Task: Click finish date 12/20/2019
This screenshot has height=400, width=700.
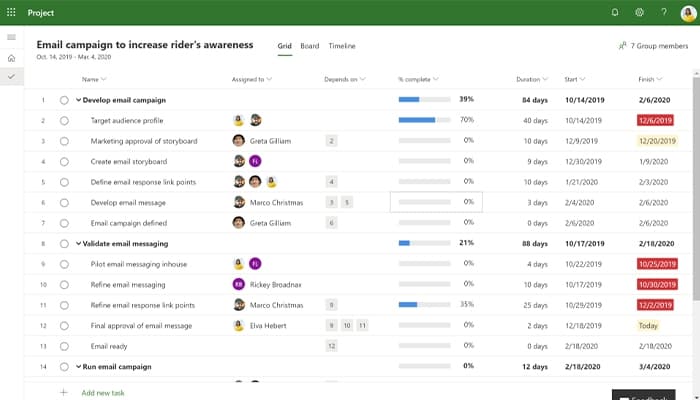Action: click(657, 141)
